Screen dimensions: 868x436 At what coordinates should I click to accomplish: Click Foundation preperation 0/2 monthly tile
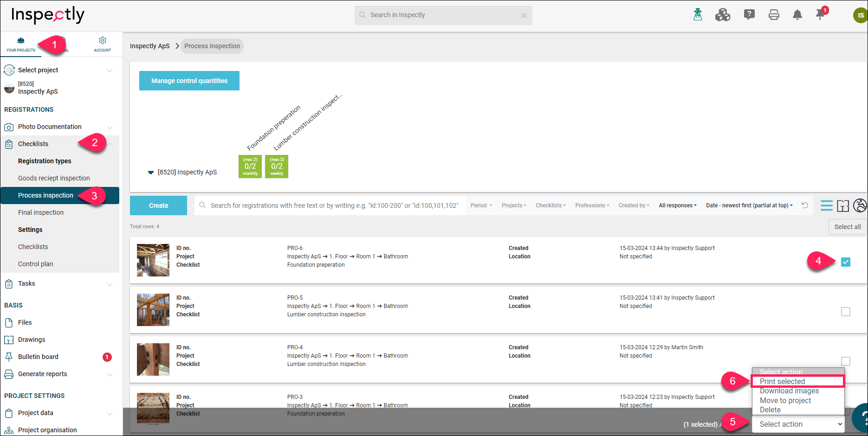click(250, 167)
